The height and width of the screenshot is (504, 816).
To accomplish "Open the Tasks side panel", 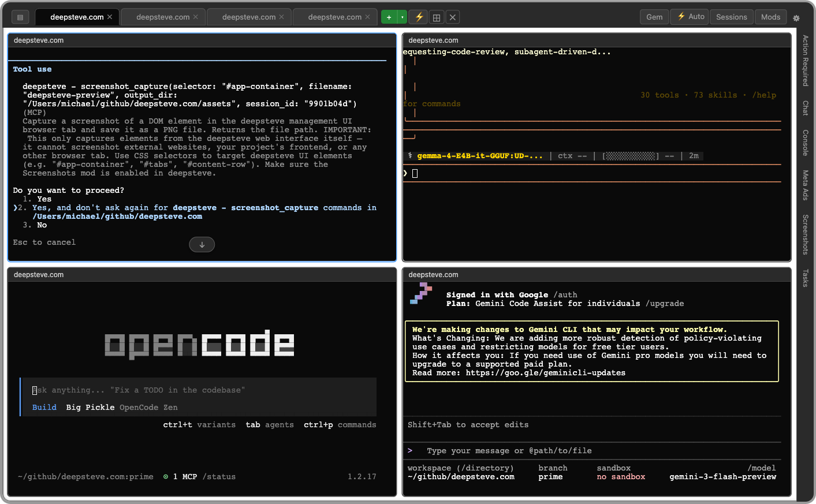I will (806, 278).
